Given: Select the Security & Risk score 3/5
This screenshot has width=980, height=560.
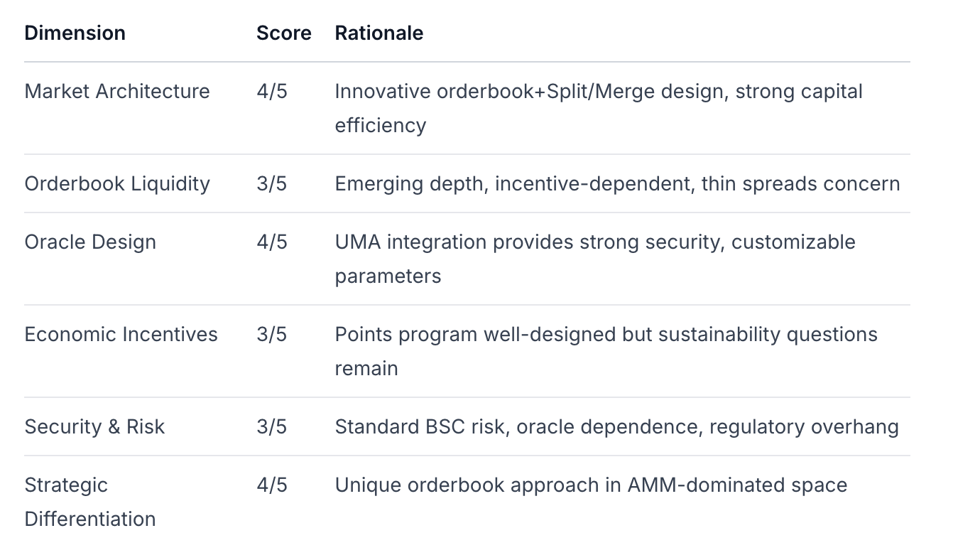Looking at the screenshot, I should pyautogui.click(x=272, y=427).
